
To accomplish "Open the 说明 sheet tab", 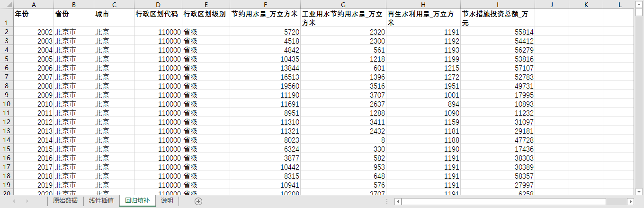I will click(x=167, y=201).
